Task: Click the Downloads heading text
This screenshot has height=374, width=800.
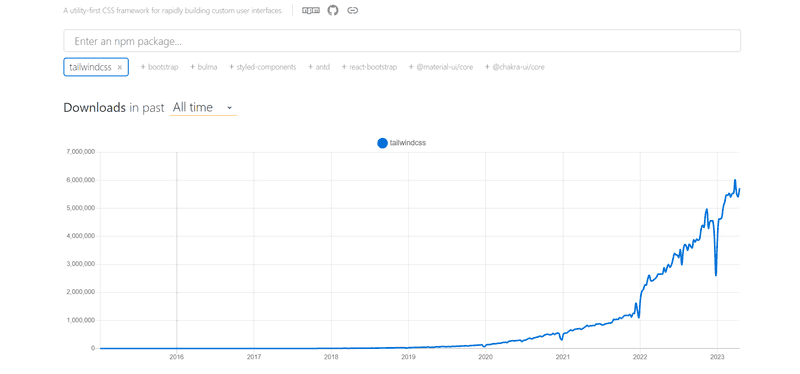Action: coord(94,108)
